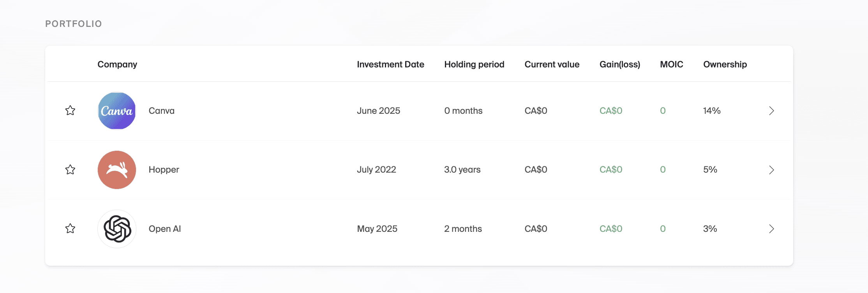
Task: Sort by Company column header
Action: coord(117,64)
